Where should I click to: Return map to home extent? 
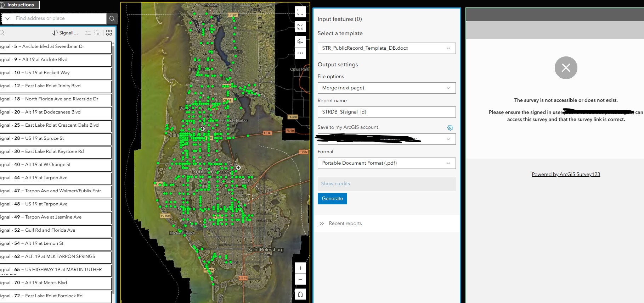click(300, 294)
